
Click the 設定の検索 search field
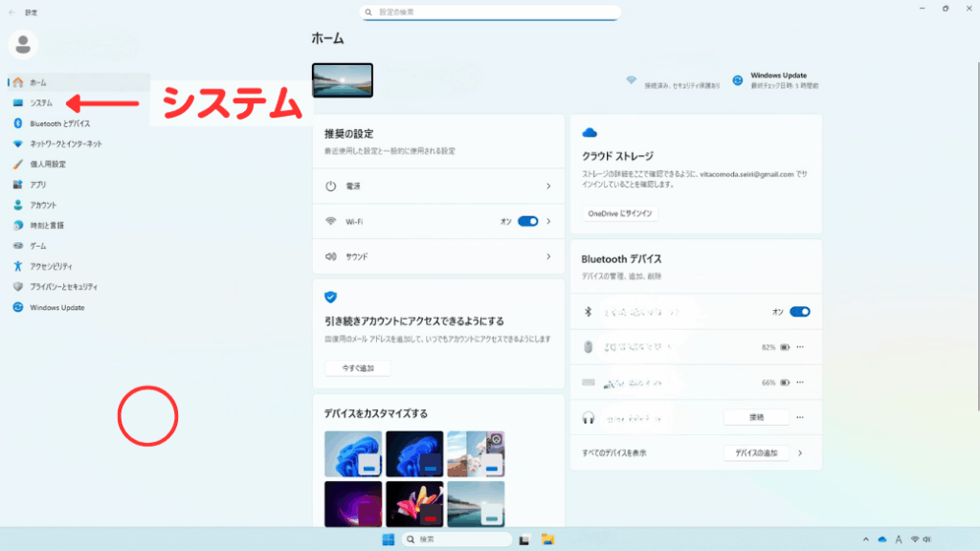click(490, 12)
